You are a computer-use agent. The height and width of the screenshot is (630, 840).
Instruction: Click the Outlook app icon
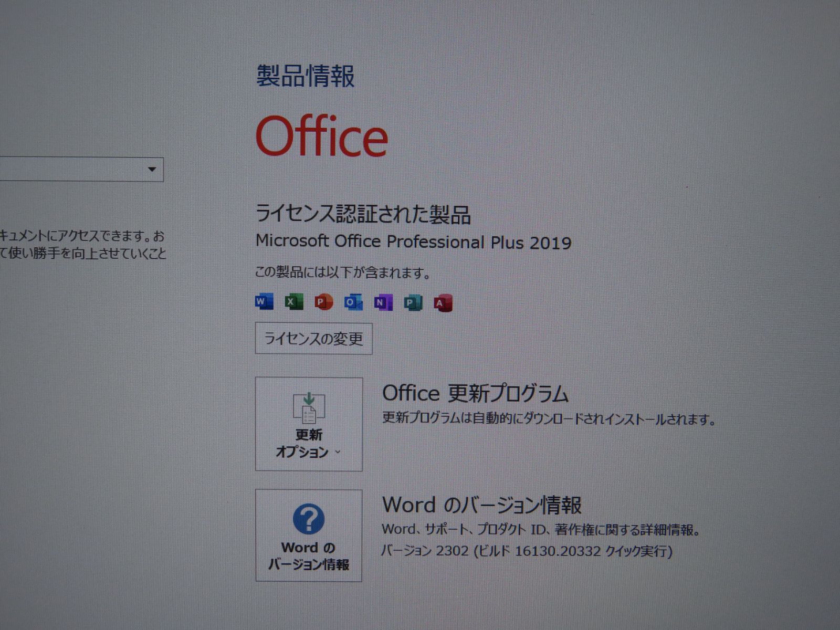point(353,302)
